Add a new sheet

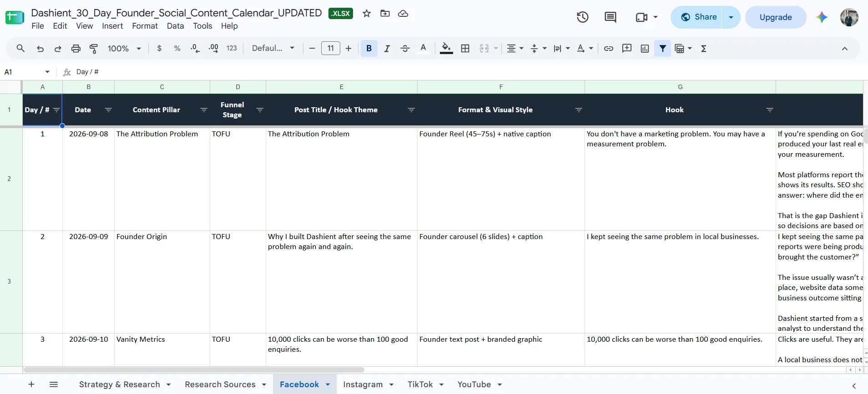pyautogui.click(x=31, y=384)
